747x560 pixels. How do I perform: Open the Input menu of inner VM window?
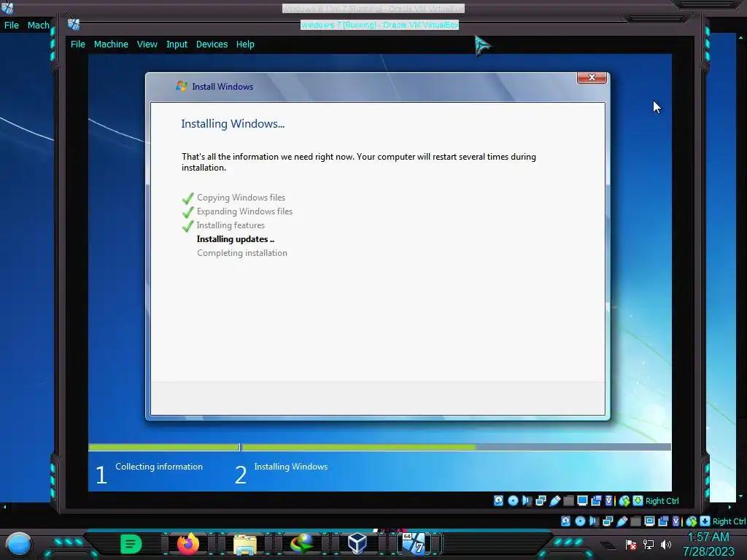point(177,44)
